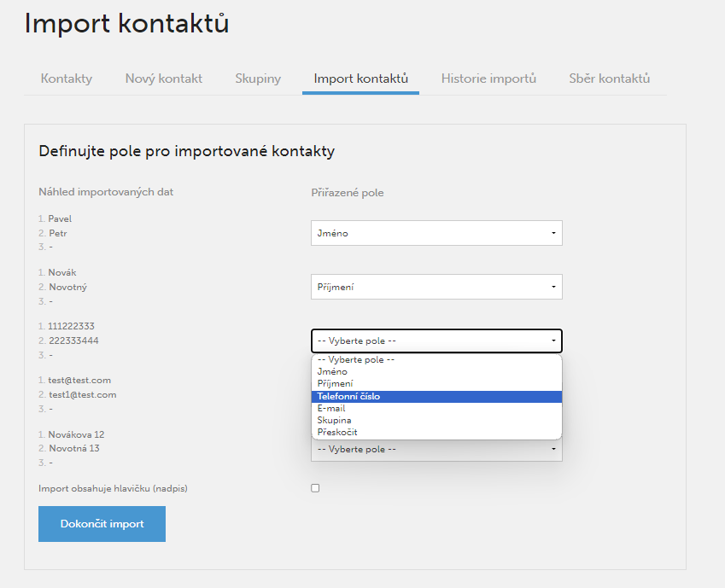Select the Skupina option

436,420
